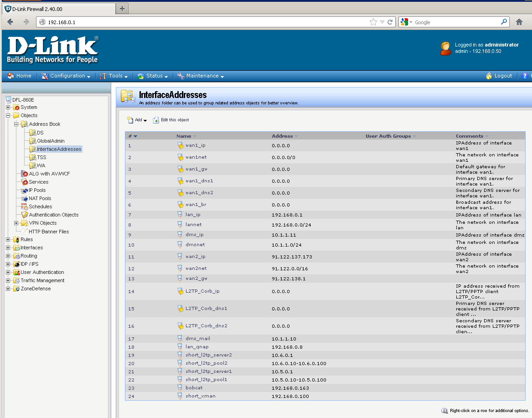The height and width of the screenshot is (418, 532).
Task: Click the browser back arrow
Action: [x=10, y=22]
